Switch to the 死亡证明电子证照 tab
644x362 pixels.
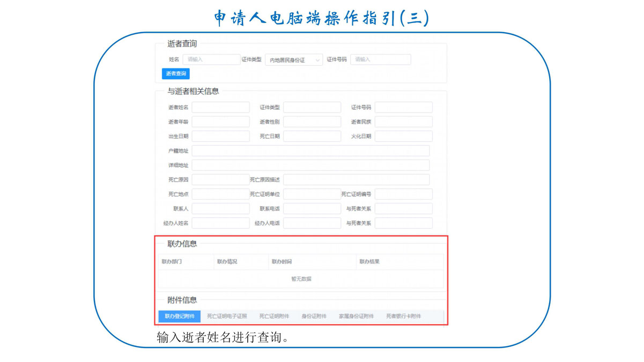(227, 316)
